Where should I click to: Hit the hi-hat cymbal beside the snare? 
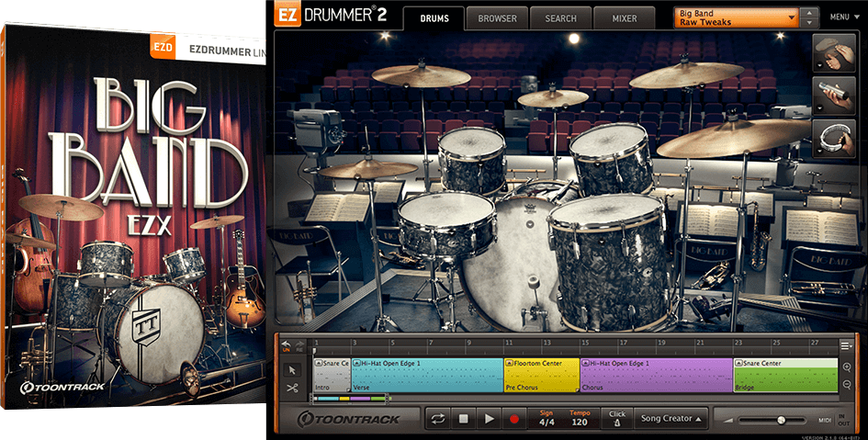[368, 168]
